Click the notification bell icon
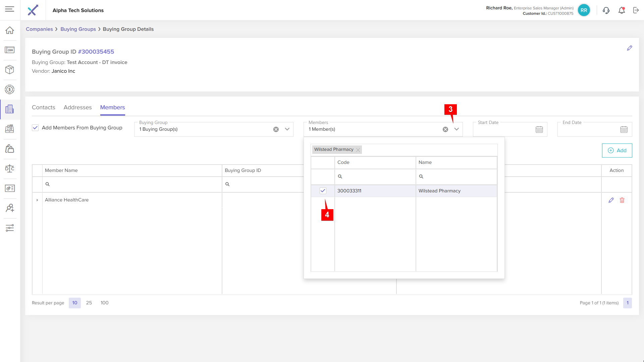This screenshot has height=362, width=644. tap(622, 10)
